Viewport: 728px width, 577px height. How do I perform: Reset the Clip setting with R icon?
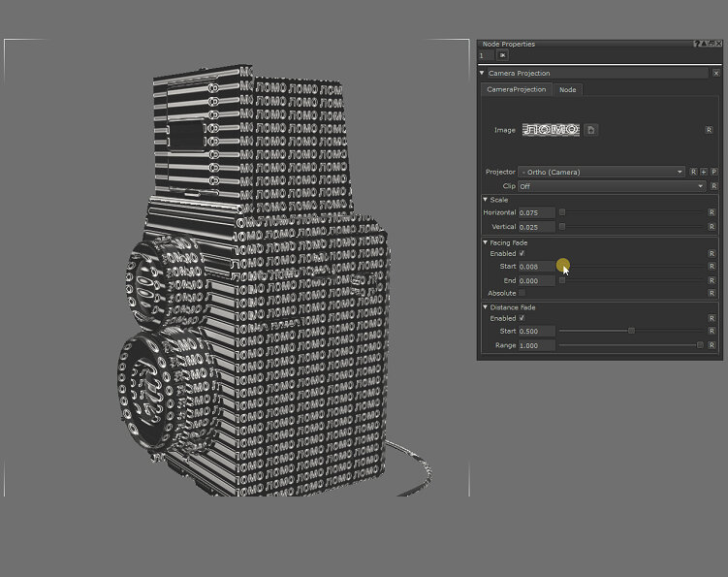713,186
